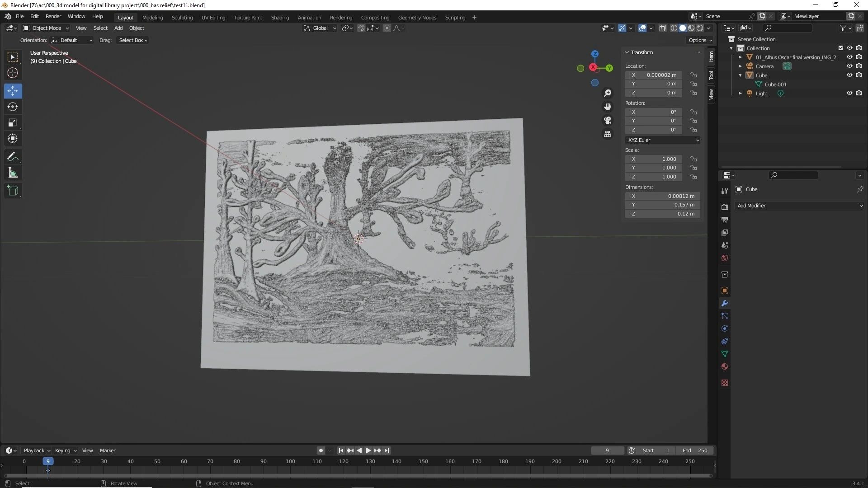
Task: Open the Physics properties tab
Action: (x=725, y=328)
